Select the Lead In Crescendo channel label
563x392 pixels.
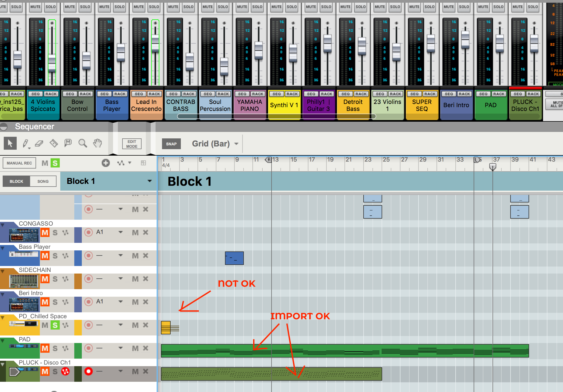[146, 105]
